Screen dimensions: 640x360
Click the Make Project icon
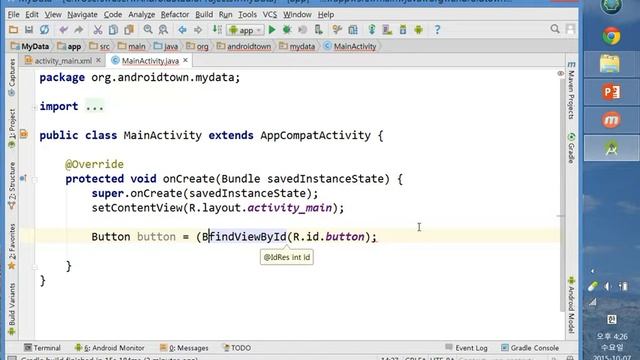tap(217, 30)
